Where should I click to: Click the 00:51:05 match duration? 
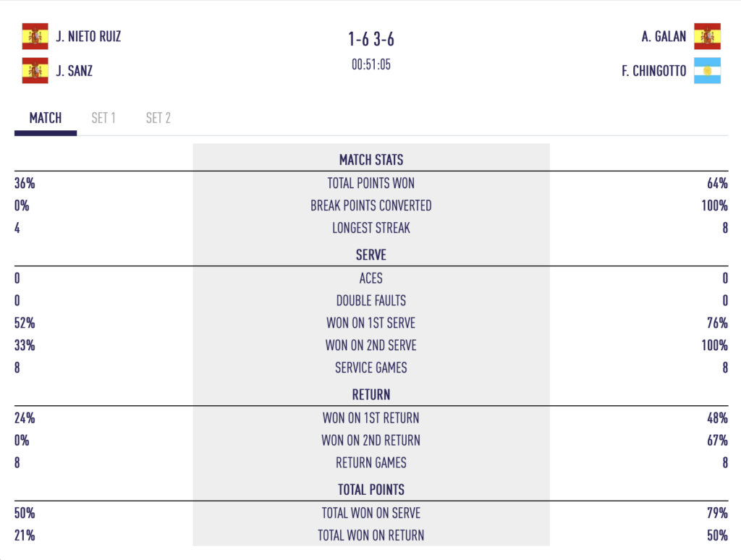click(371, 64)
